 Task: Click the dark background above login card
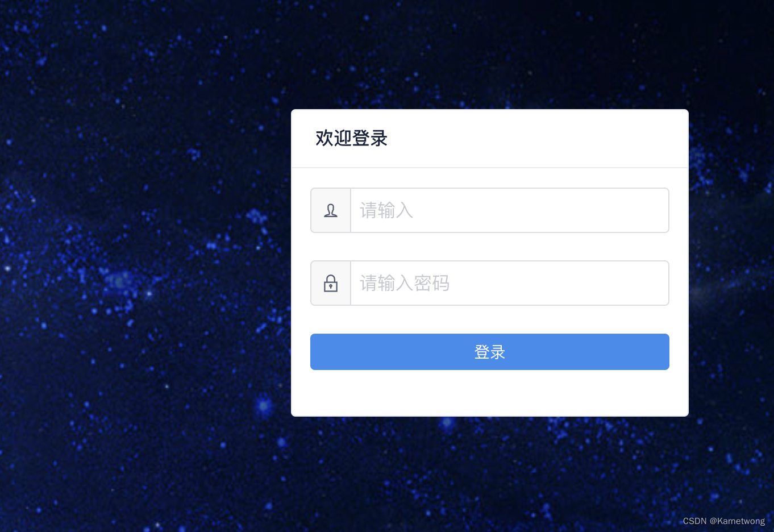(x=489, y=54)
